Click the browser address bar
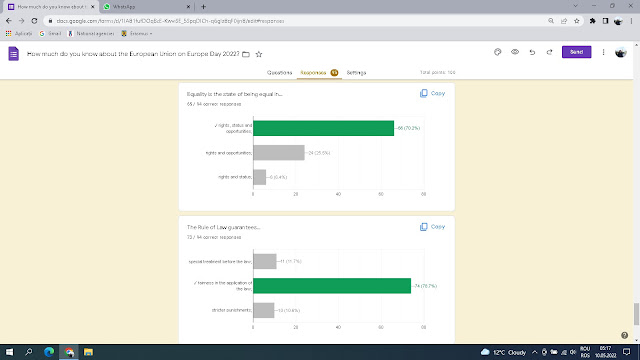The width and height of the screenshot is (640, 360). 294,21
